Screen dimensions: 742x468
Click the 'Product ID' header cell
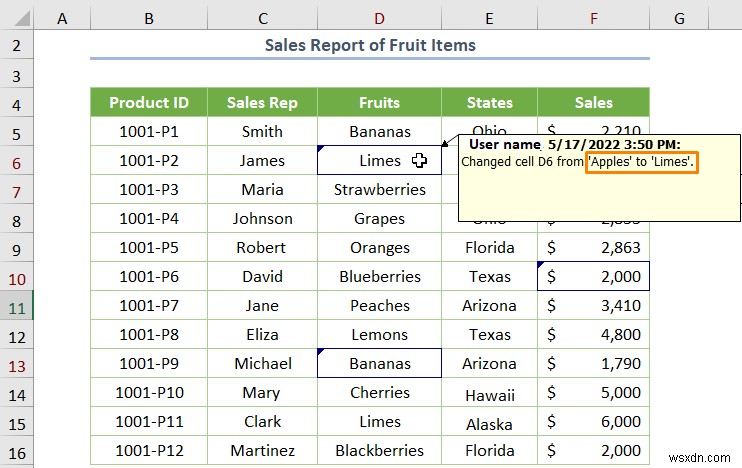(148, 102)
